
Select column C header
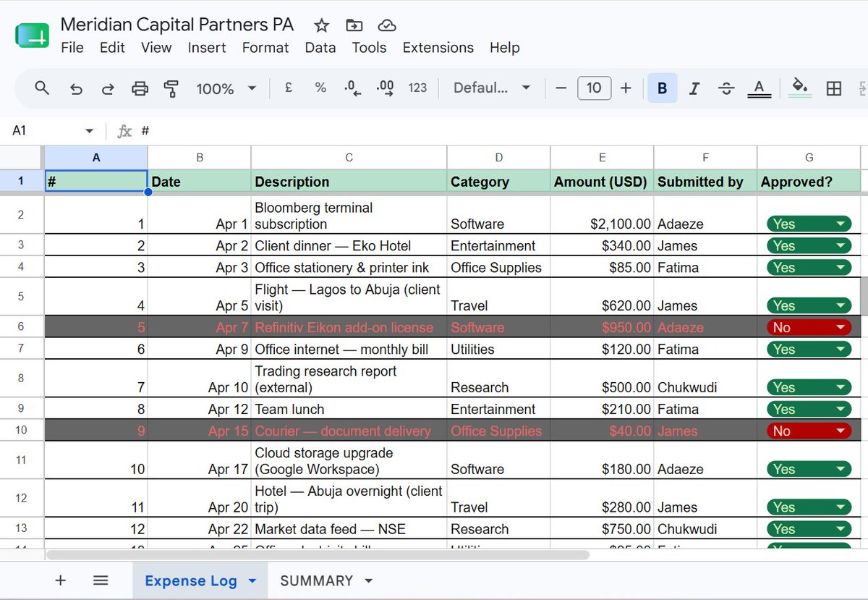[x=349, y=157]
